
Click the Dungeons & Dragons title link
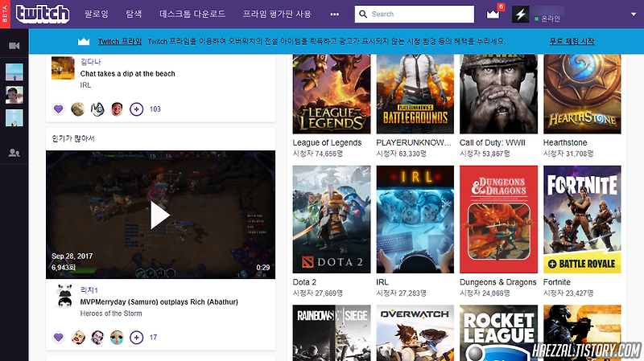click(497, 282)
